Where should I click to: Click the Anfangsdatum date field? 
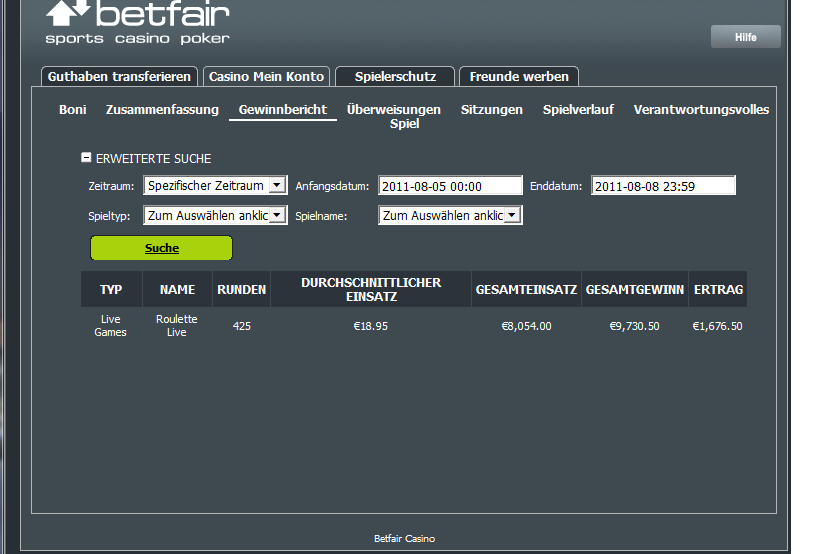coord(450,186)
